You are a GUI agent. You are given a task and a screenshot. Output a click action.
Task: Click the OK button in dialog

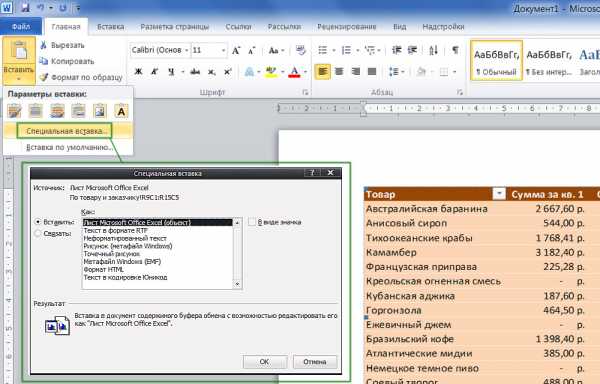pos(264,361)
